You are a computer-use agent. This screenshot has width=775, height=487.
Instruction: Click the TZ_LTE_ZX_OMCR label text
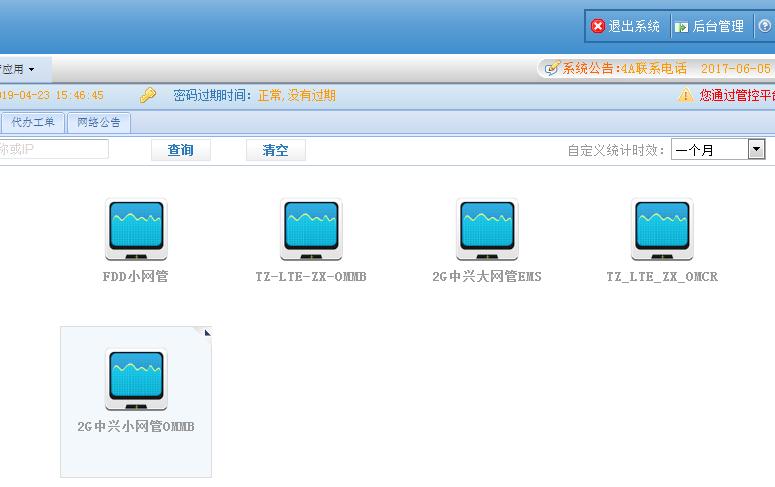click(662, 276)
